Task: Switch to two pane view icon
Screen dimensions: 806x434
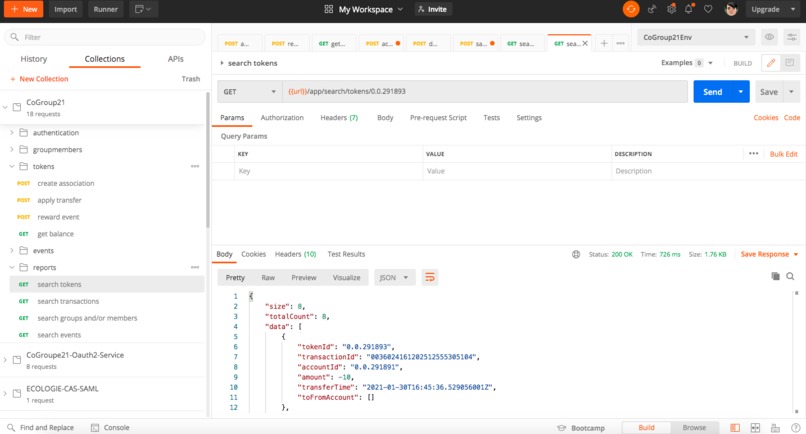Action: 755,427
